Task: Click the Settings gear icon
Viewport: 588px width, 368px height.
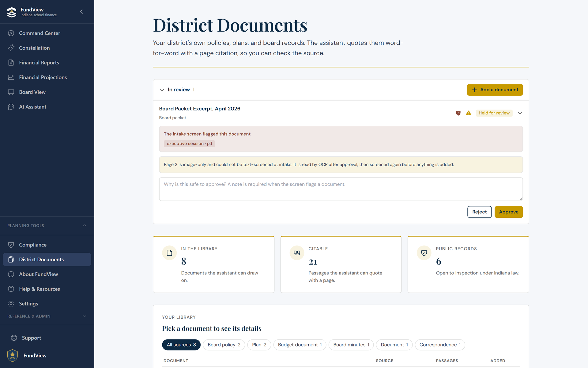Action: 11,304
